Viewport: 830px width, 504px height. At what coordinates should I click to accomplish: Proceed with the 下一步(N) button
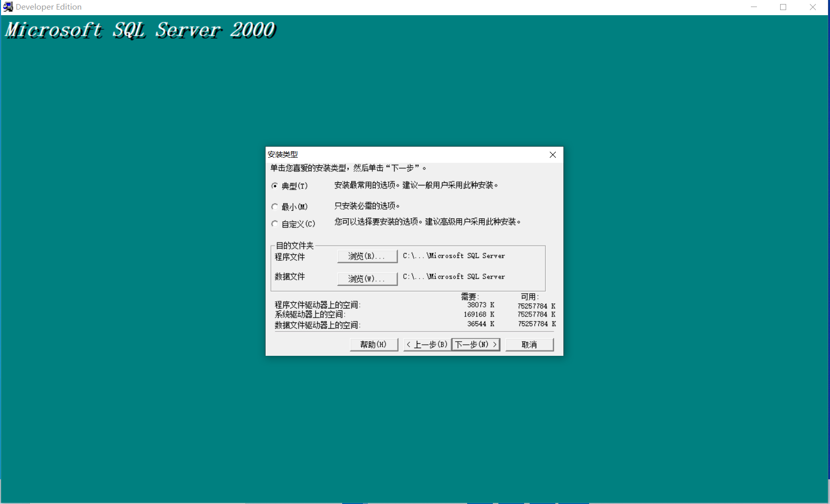pyautogui.click(x=476, y=345)
